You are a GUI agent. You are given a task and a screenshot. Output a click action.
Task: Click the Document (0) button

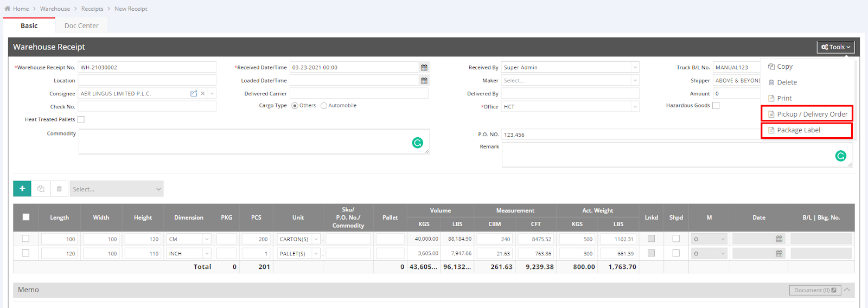click(x=815, y=290)
